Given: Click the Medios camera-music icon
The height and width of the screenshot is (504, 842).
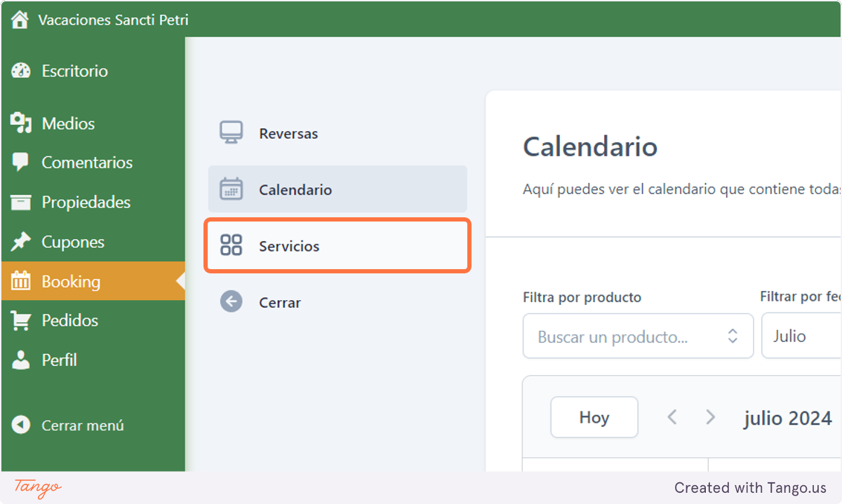Looking at the screenshot, I should pos(21,123).
